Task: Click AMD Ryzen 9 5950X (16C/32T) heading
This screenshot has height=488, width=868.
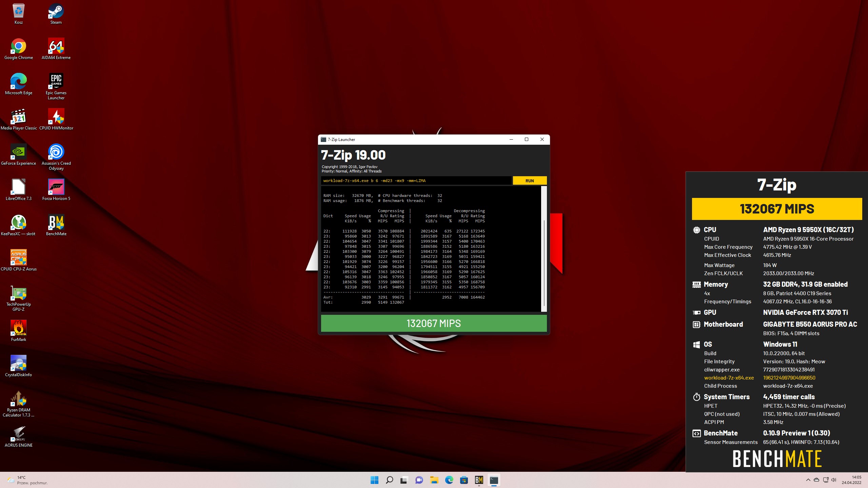Action: pyautogui.click(x=808, y=229)
